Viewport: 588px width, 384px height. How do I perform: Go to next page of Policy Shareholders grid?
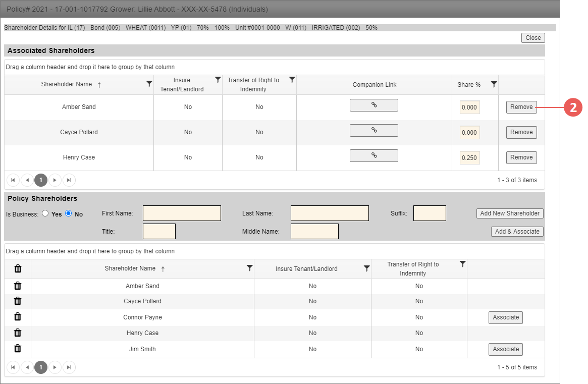[55, 367]
